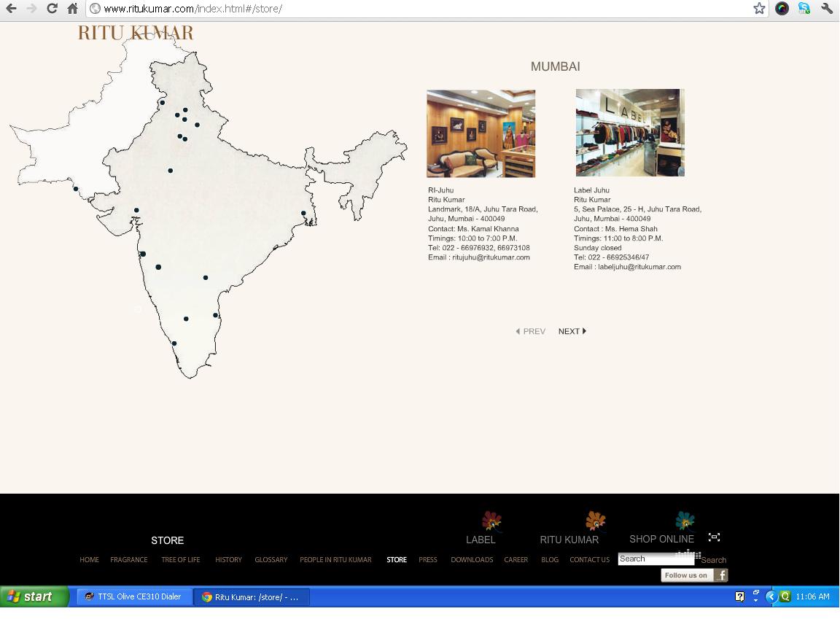The height and width of the screenshot is (630, 840).
Task: Select the Kolkata store dot on map
Action: pos(303,213)
